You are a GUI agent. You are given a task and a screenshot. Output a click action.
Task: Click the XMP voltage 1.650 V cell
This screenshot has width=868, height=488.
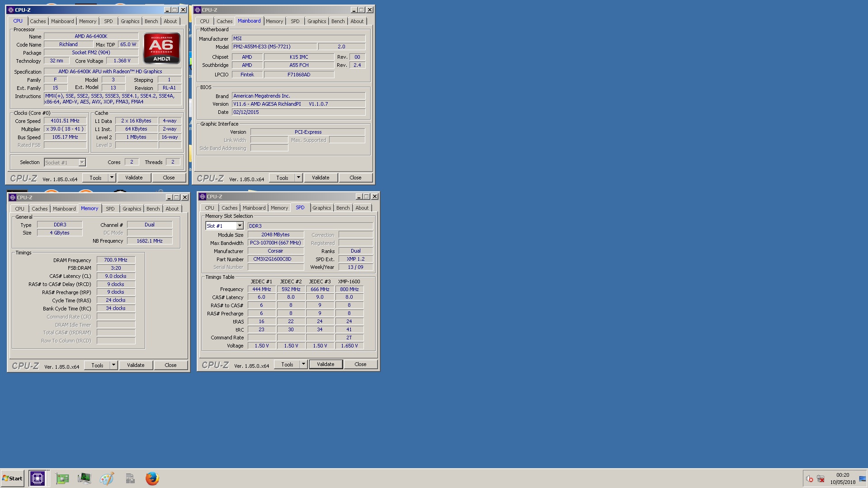point(349,346)
